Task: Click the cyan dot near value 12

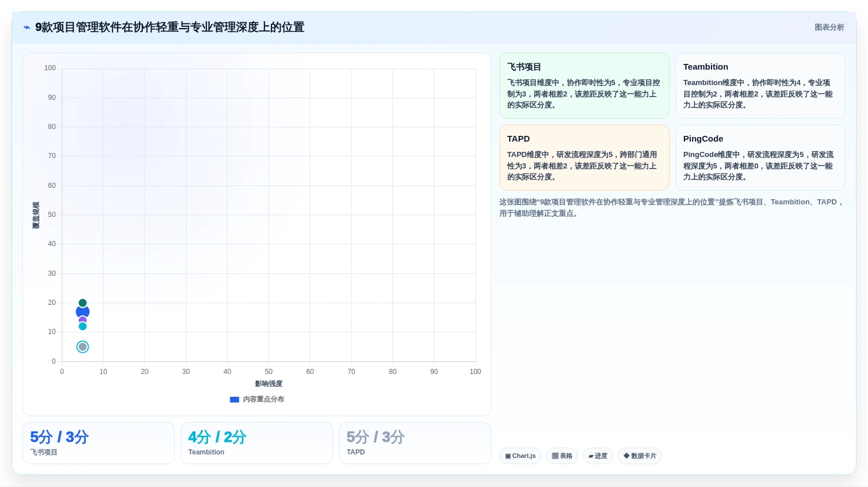Action: click(82, 327)
